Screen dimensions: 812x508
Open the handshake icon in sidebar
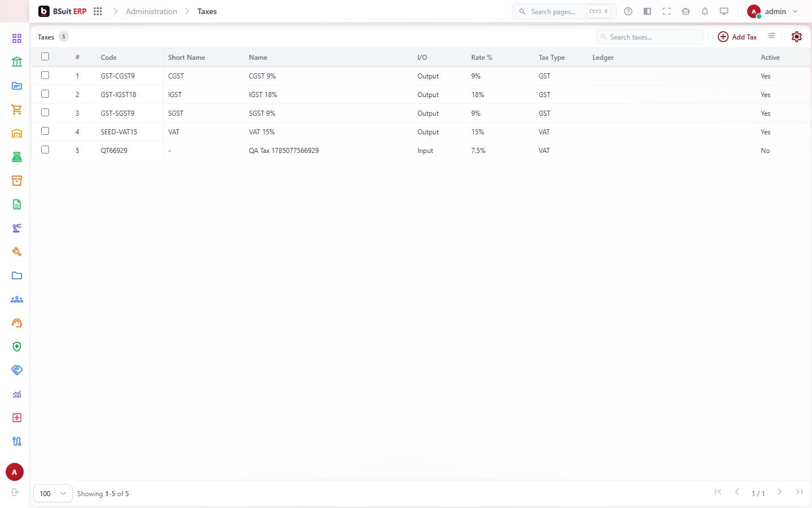point(17,370)
